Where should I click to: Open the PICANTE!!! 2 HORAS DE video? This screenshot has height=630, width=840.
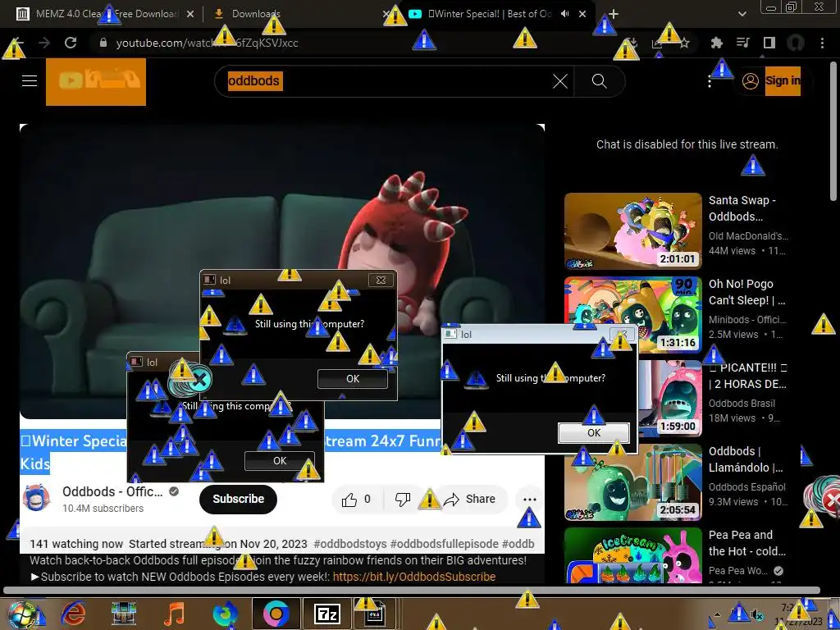tap(748, 376)
